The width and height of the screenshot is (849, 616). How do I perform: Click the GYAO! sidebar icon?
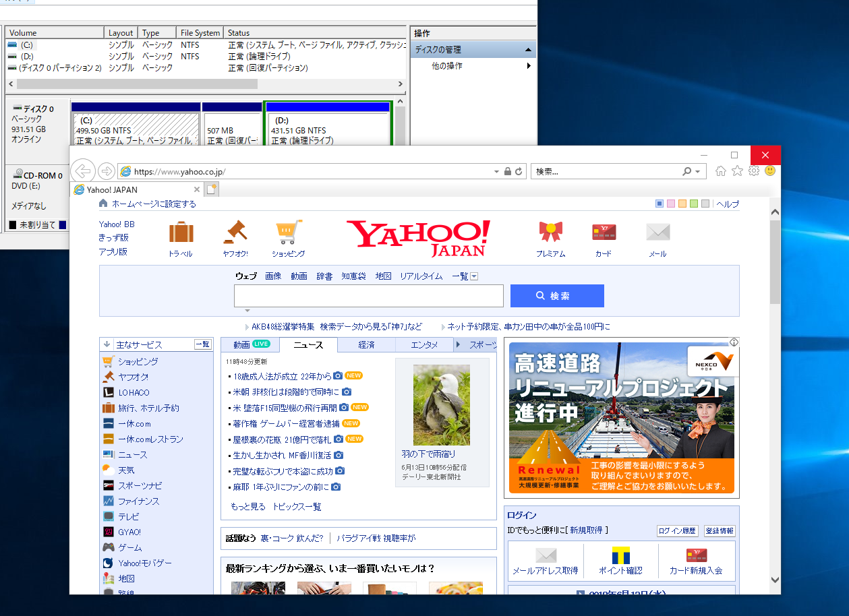click(108, 532)
